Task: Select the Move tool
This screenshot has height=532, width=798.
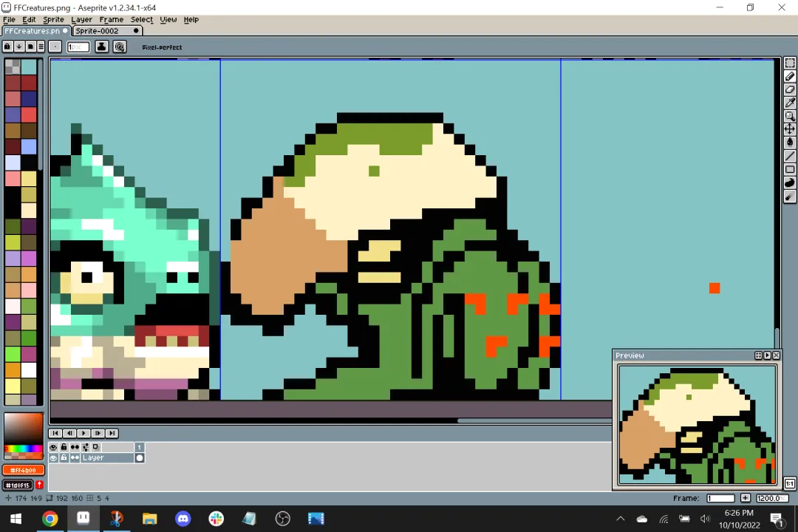Action: (x=789, y=129)
